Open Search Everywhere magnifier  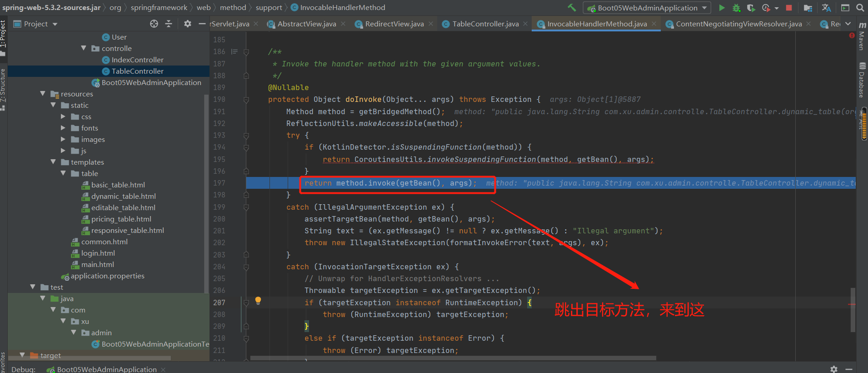point(860,8)
